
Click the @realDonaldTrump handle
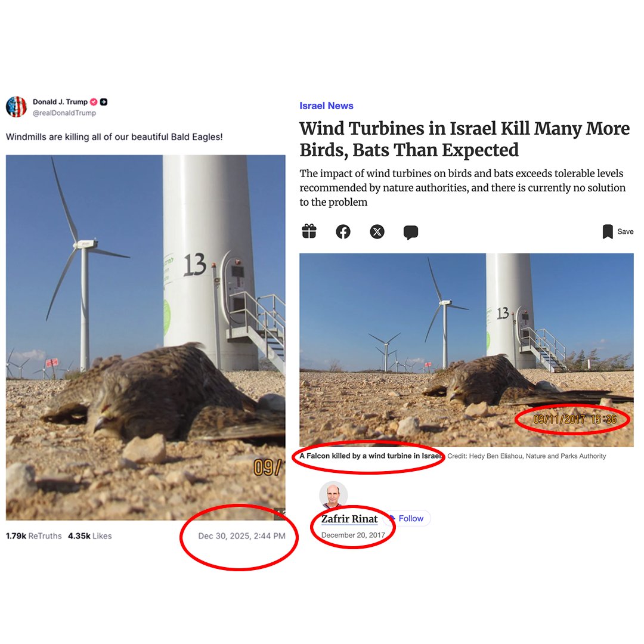[x=64, y=113]
